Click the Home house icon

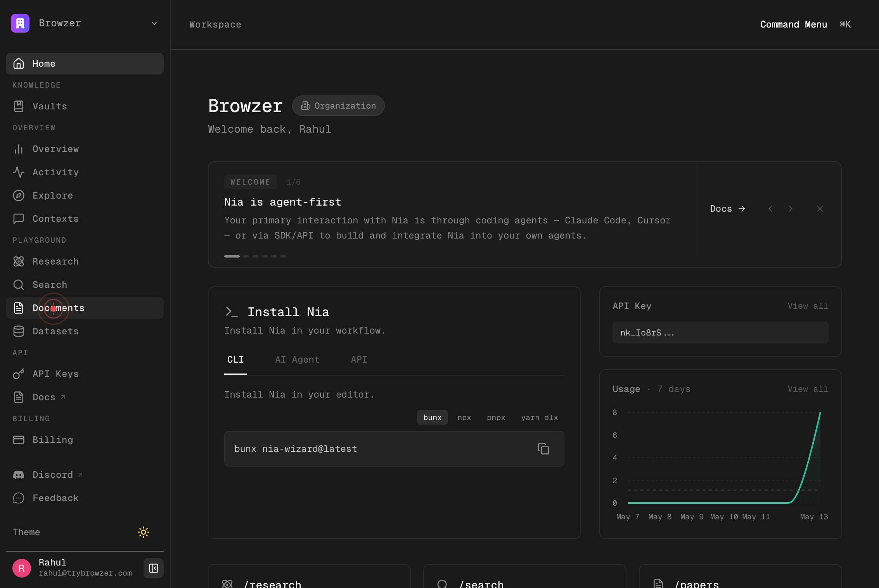tap(19, 64)
